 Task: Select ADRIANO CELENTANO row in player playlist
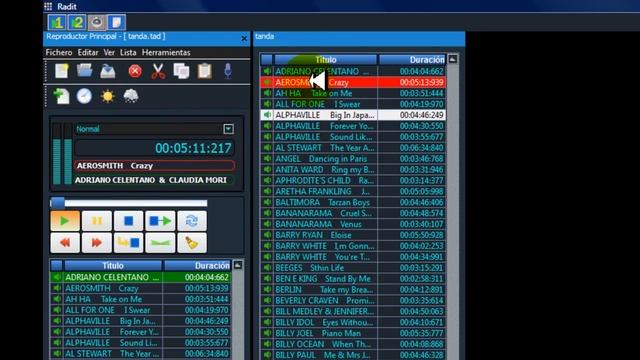tap(141, 278)
